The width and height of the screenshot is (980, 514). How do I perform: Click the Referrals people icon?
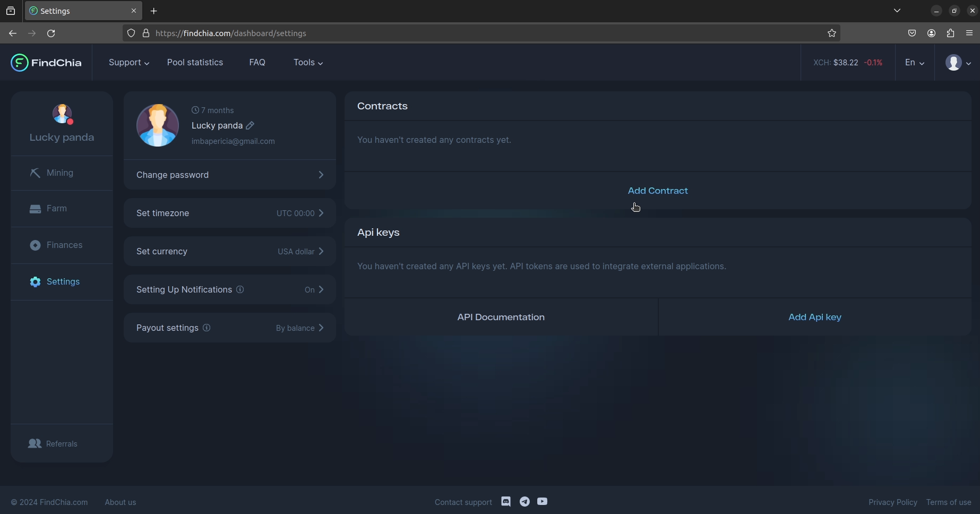point(35,443)
